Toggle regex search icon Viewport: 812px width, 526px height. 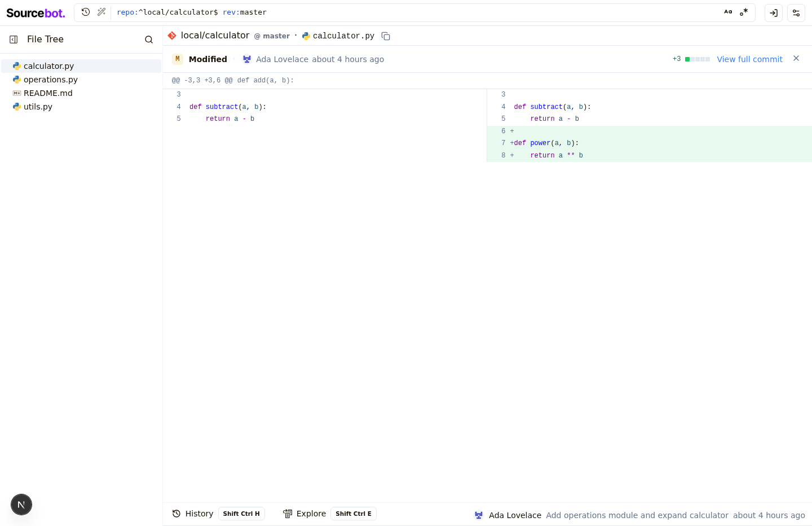point(744,12)
